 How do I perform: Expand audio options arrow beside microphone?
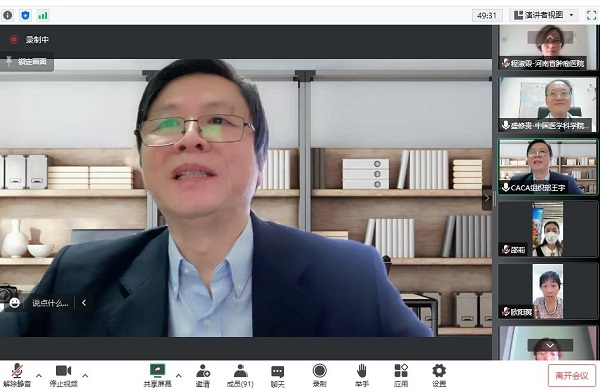tap(39, 375)
